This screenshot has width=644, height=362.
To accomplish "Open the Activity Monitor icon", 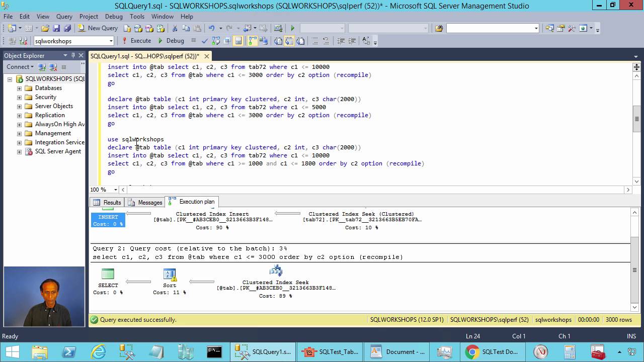I will pyautogui.click(x=278, y=28).
